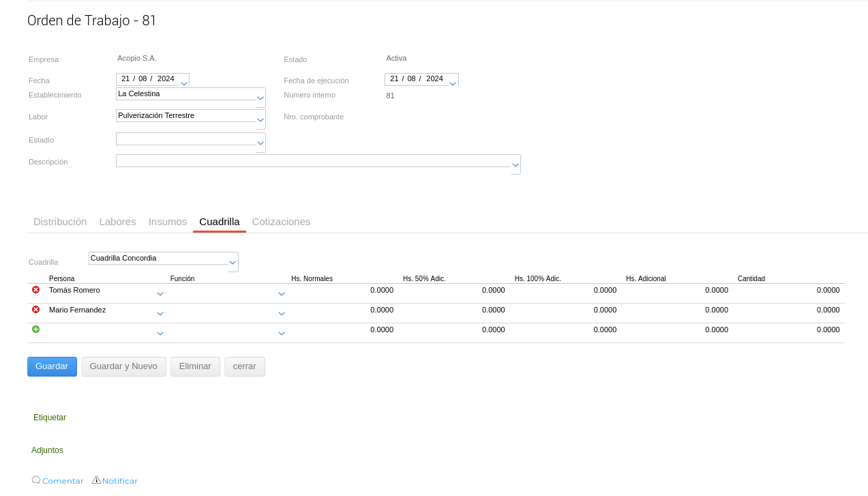Click into the Descripción input field
The image size is (868, 496).
click(312, 161)
